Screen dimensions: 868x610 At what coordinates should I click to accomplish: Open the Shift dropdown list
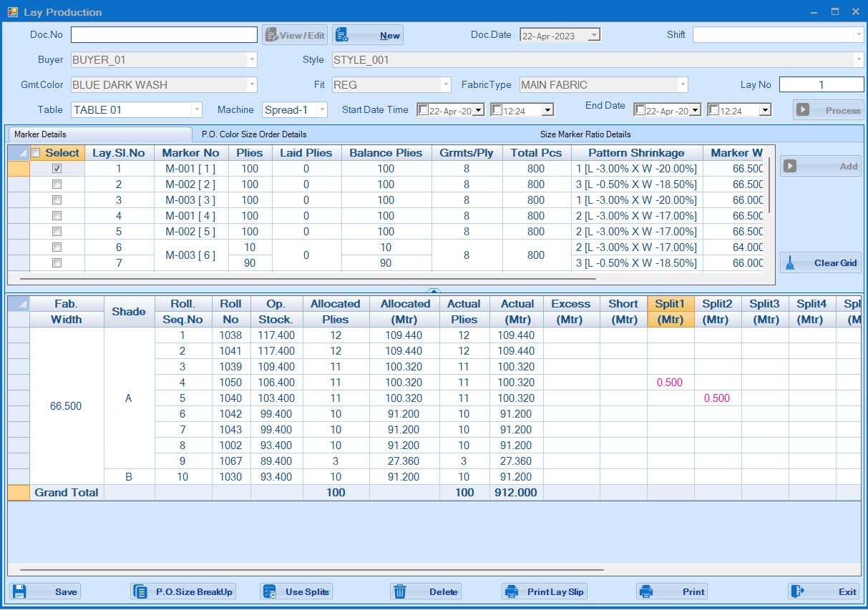pyautogui.click(x=858, y=34)
